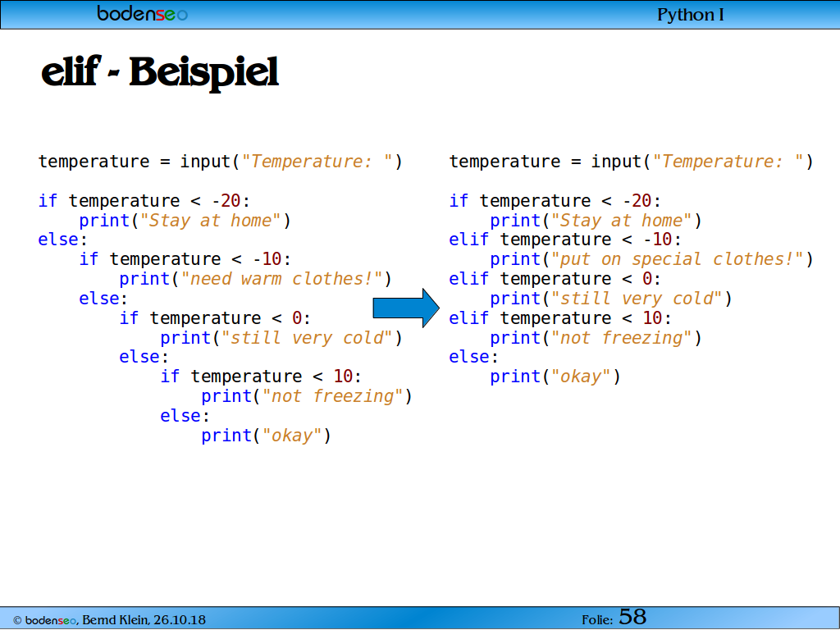This screenshot has height=630, width=840.
Task: Click the nested "if temperature < -10:" line
Action: point(185,259)
